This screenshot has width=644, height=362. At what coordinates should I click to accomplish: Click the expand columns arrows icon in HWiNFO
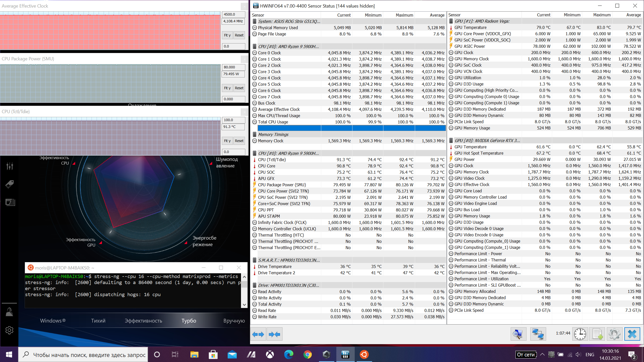point(258,334)
